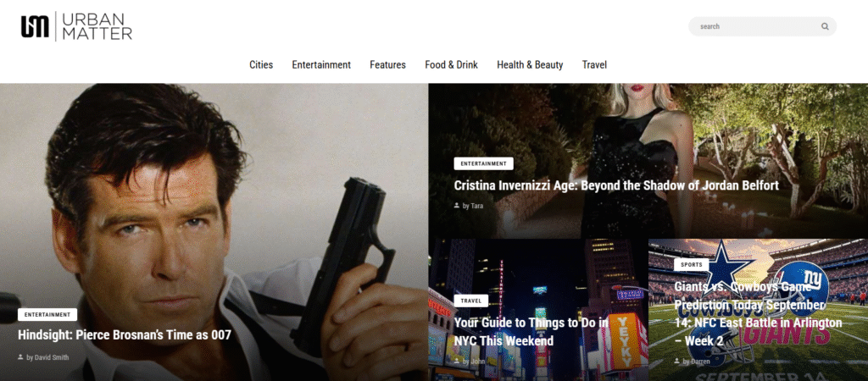Click the Sports category tag

[x=692, y=265]
